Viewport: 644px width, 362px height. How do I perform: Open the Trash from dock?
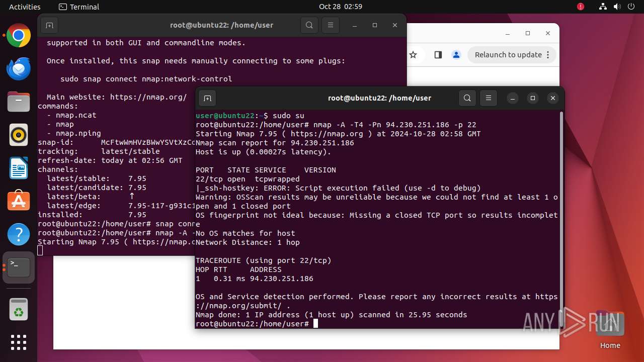(x=19, y=309)
